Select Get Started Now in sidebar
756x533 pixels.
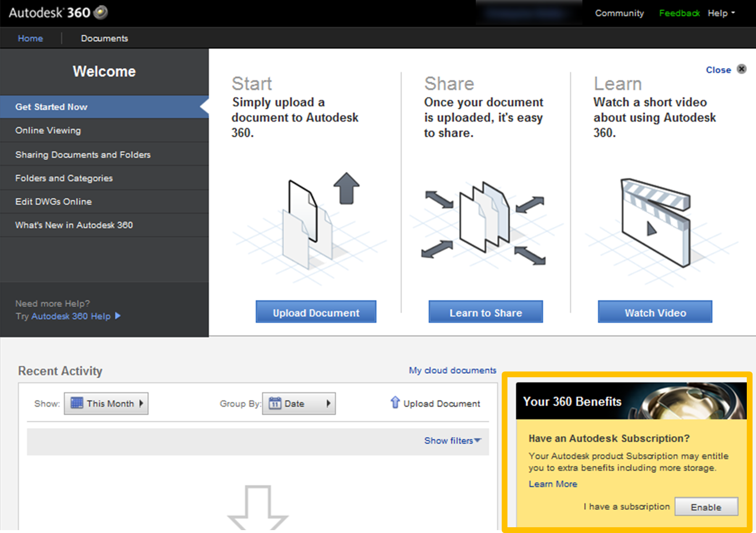click(x=104, y=107)
